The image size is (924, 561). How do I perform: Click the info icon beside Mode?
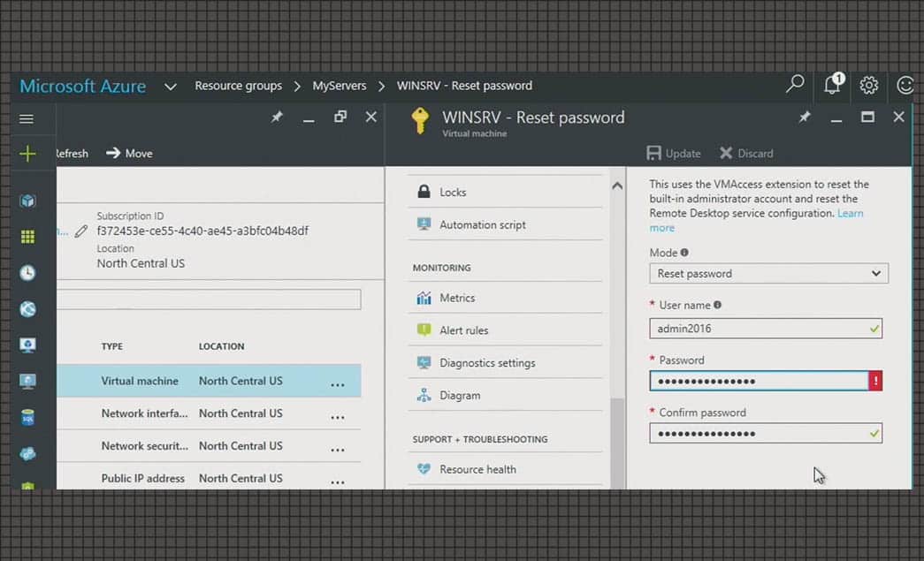[x=684, y=253]
